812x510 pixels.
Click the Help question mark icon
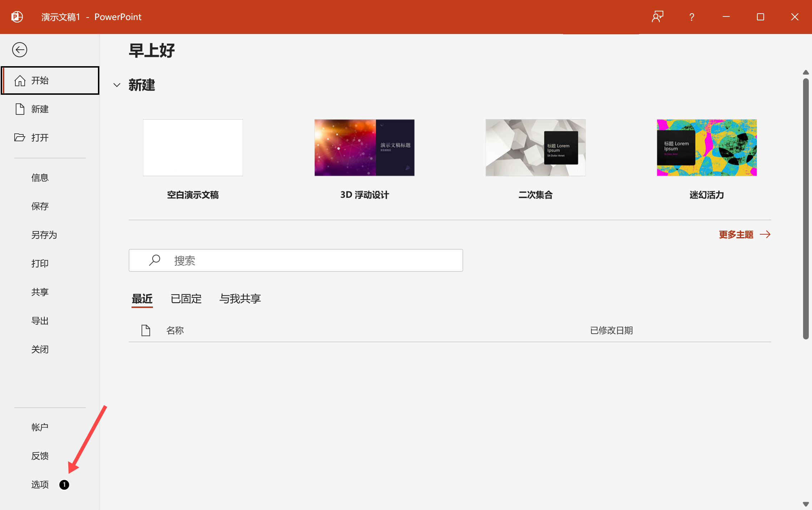[692, 17]
